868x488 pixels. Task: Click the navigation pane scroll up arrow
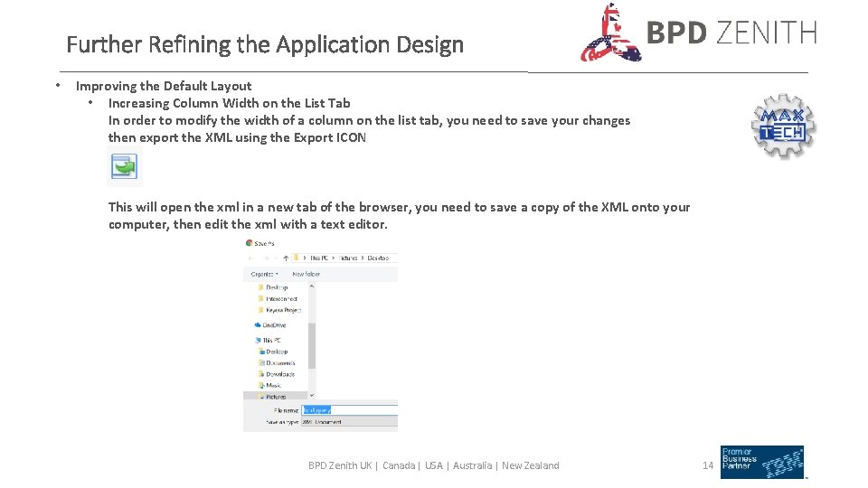click(x=312, y=286)
